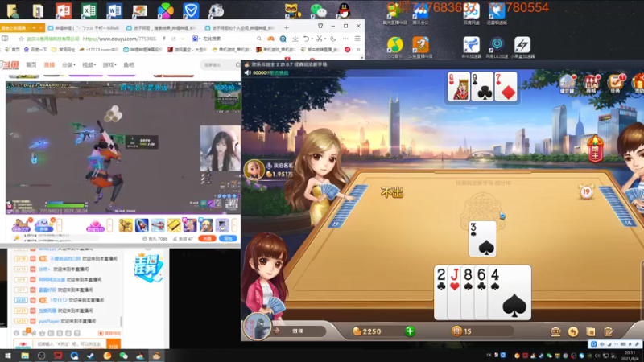Image resolution: width=644 pixels, height=362 pixels.
Task: Open File Explorer from the taskbar
Action: 25,356
